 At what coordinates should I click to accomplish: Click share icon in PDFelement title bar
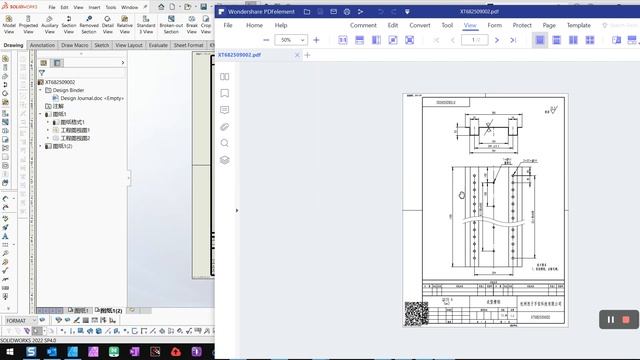click(x=360, y=12)
